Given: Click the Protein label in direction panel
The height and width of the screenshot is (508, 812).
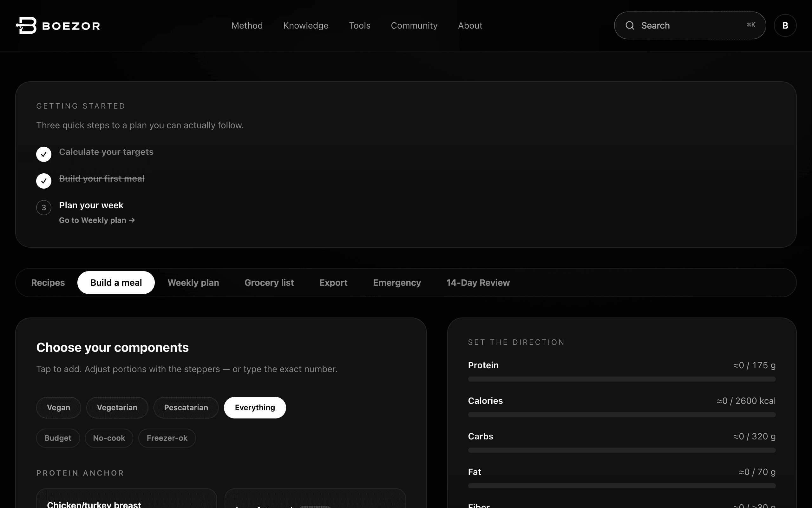Looking at the screenshot, I should (483, 365).
